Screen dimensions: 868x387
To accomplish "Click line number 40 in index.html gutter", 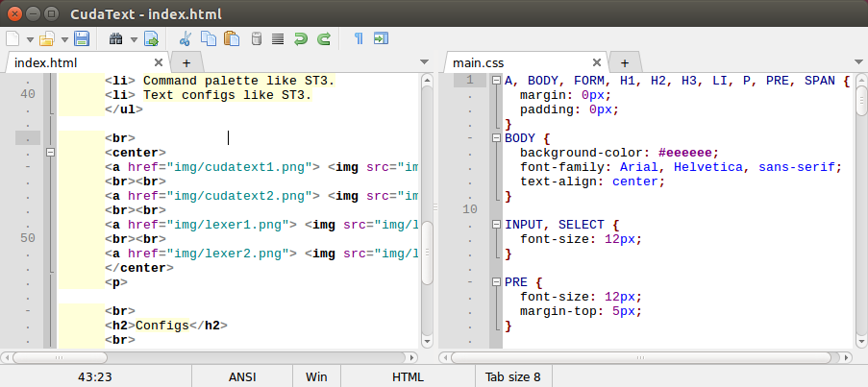I will click(x=28, y=94).
